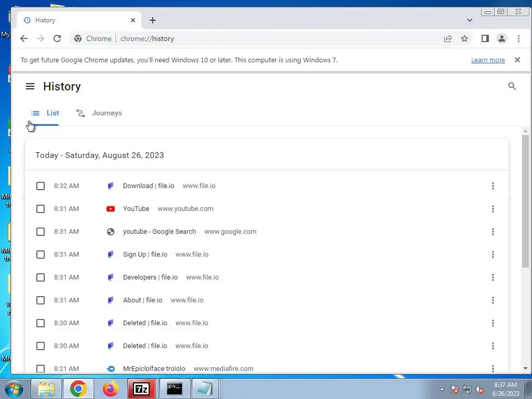Click the mediafire favicon of MrEpiclolface entry
532x399 pixels.
point(111,369)
